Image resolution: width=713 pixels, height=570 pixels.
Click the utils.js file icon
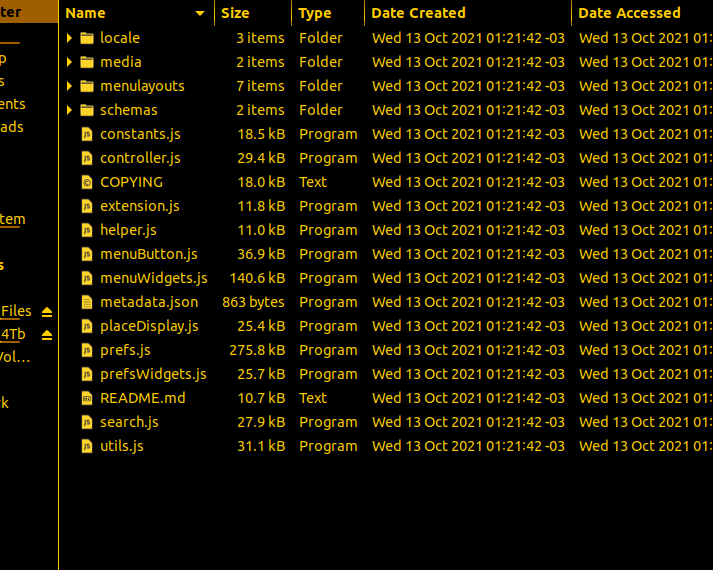coord(87,446)
